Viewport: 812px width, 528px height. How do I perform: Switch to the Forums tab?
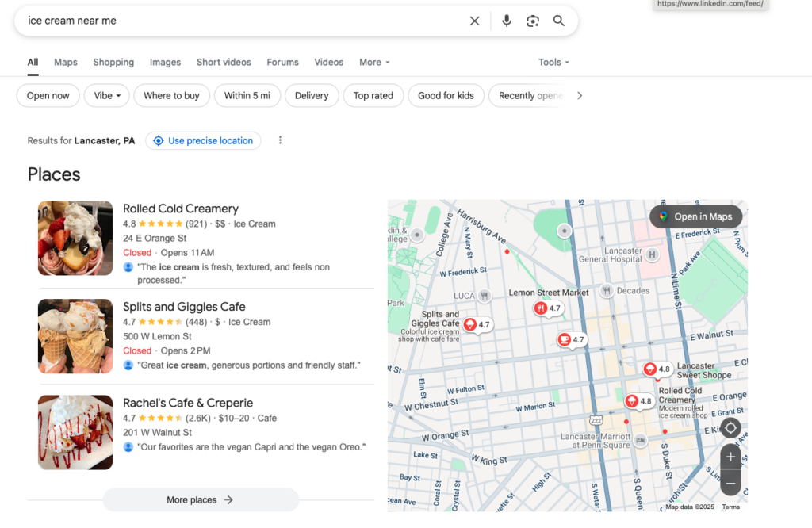pyautogui.click(x=283, y=62)
